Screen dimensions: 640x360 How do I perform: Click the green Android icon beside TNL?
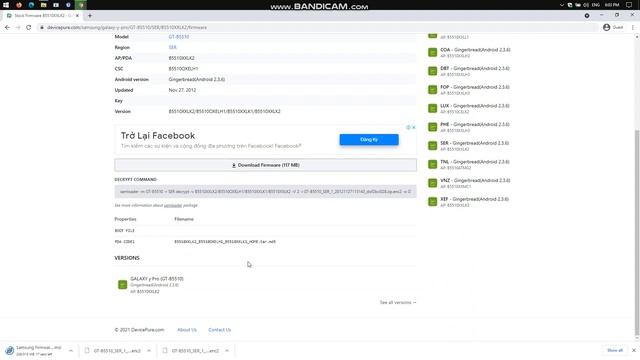[x=432, y=164]
